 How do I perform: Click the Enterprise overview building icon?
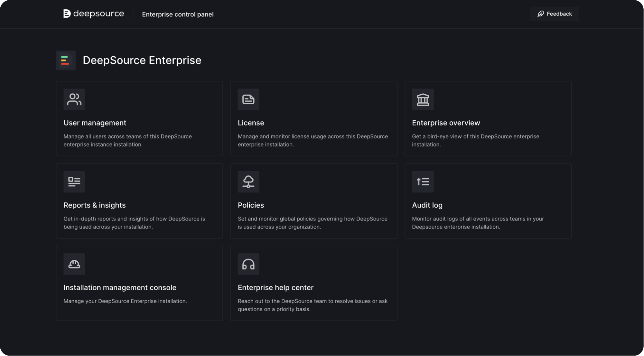(x=422, y=99)
